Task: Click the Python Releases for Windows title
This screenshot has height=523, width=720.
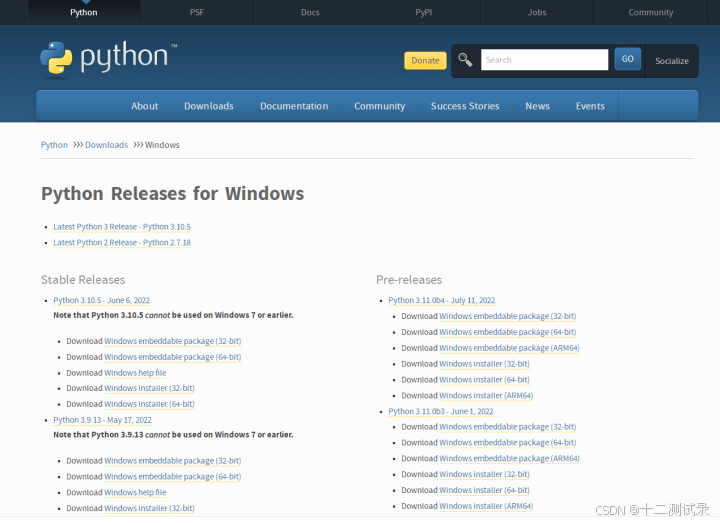Action: 172,194
